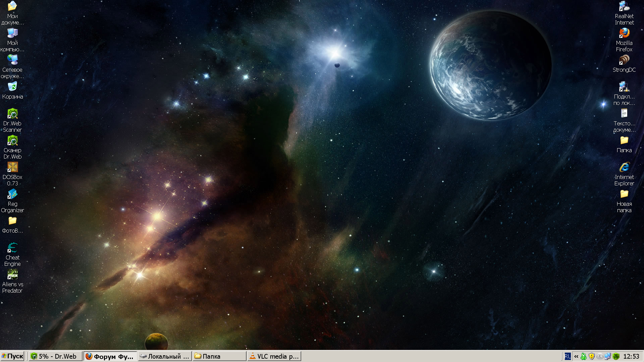Select the Internet Explorer desktop icon
Screen dimensions: 644x362
point(624,168)
